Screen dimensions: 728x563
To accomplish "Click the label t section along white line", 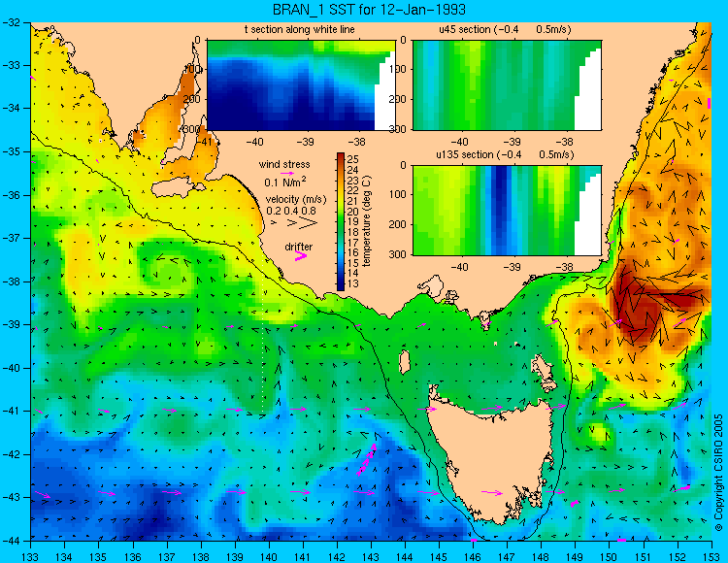I will point(300,30).
